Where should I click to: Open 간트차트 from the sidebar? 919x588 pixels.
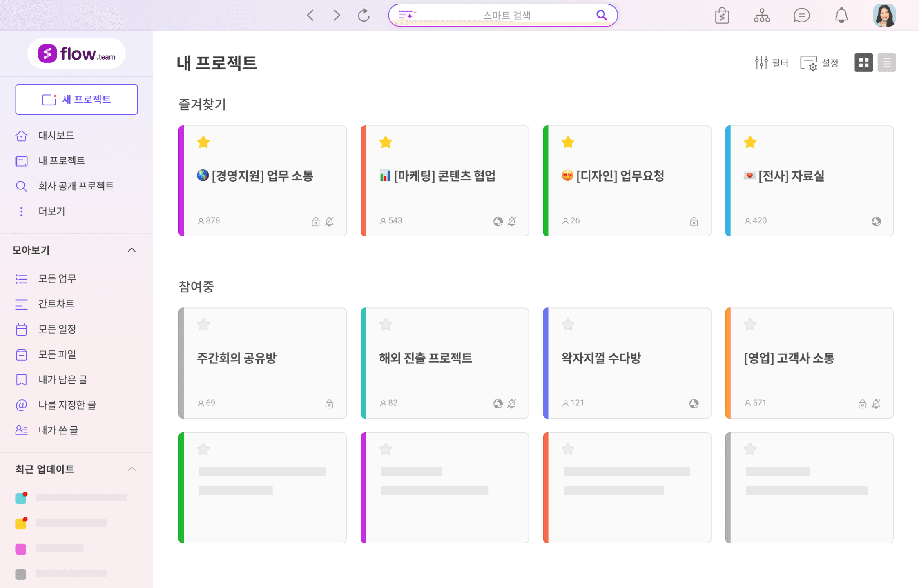56,304
